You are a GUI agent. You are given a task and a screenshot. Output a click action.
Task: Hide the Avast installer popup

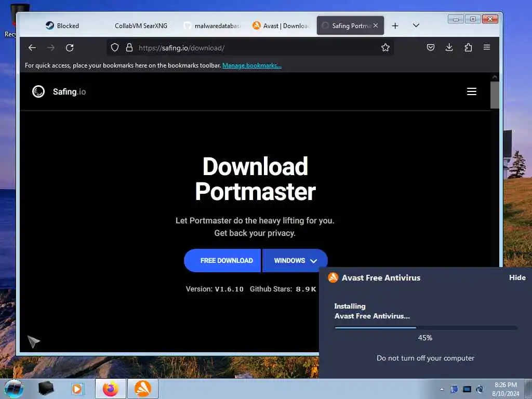[x=517, y=277]
